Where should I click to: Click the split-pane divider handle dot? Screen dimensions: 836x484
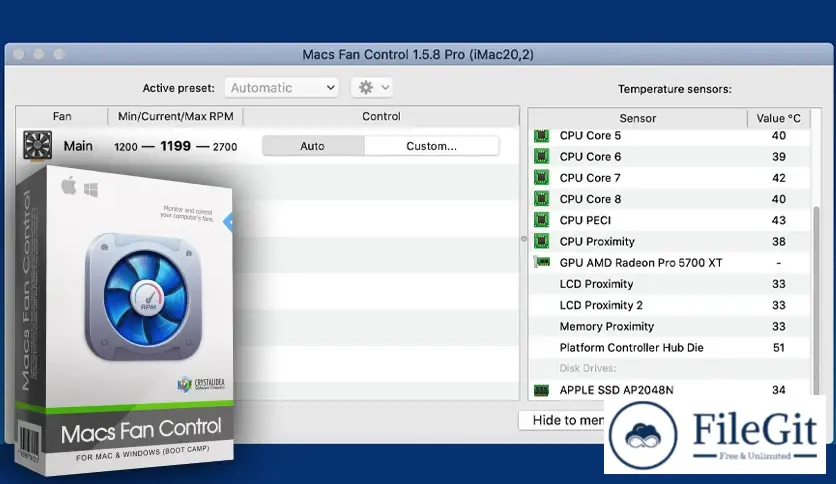tap(524, 239)
